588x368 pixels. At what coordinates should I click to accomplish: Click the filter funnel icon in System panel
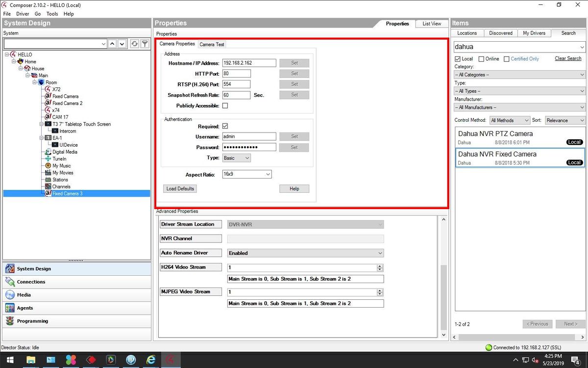[145, 44]
